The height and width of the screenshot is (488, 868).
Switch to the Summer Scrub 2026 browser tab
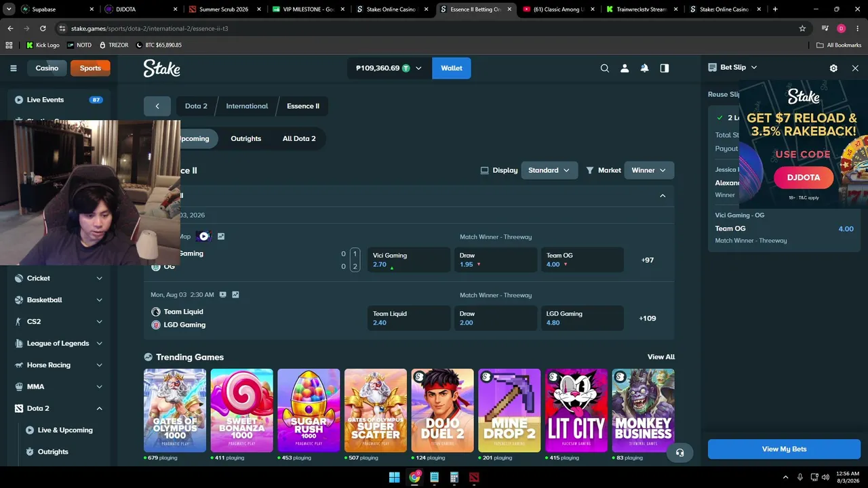[x=224, y=9]
